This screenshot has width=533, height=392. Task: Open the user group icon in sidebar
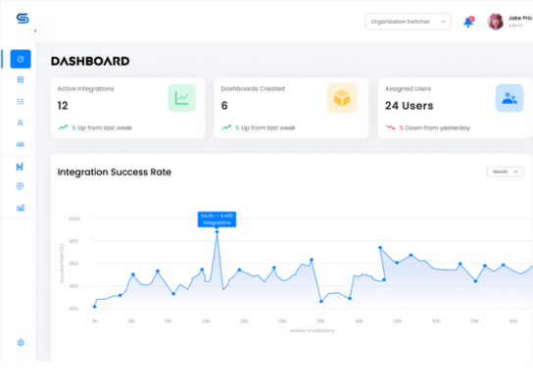click(x=21, y=145)
